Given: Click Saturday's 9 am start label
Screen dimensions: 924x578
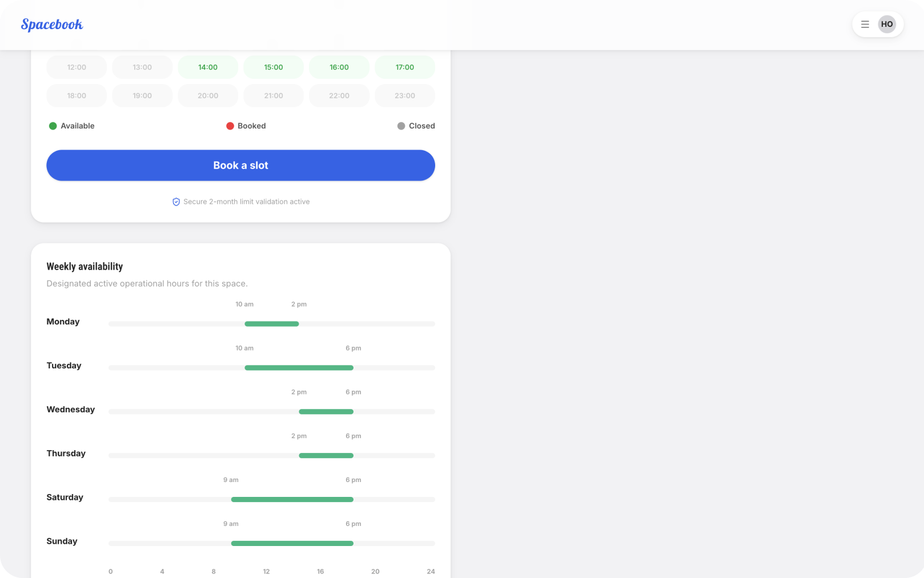Looking at the screenshot, I should coord(231,480).
